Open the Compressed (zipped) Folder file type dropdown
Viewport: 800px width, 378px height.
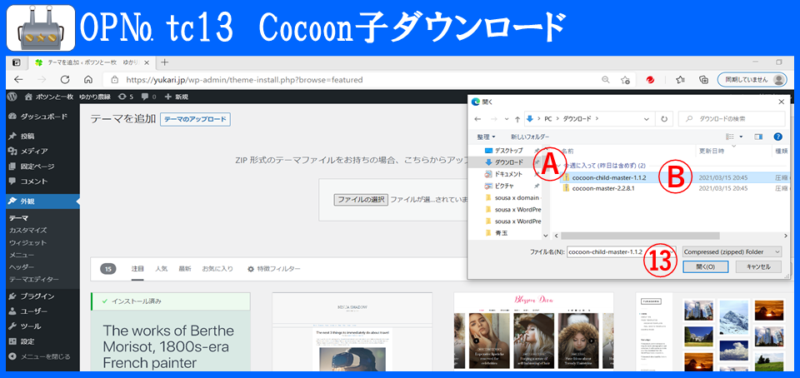(732, 252)
